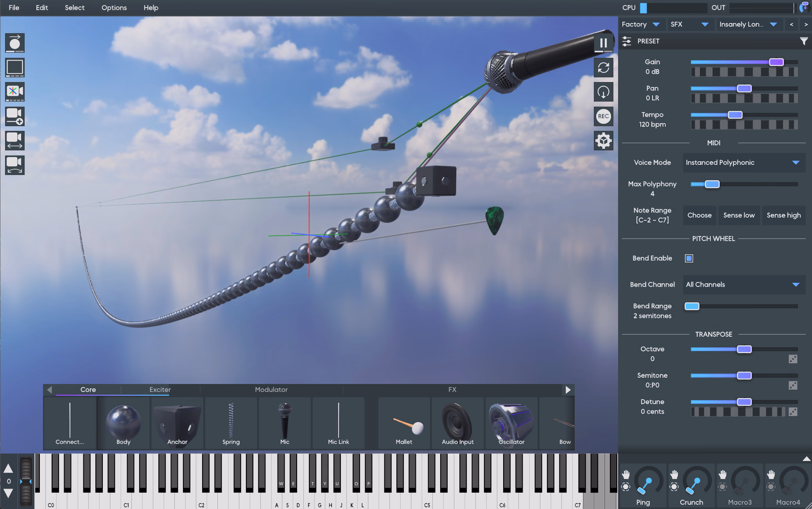Open the Edit menu
This screenshot has width=812, height=509.
[42, 8]
